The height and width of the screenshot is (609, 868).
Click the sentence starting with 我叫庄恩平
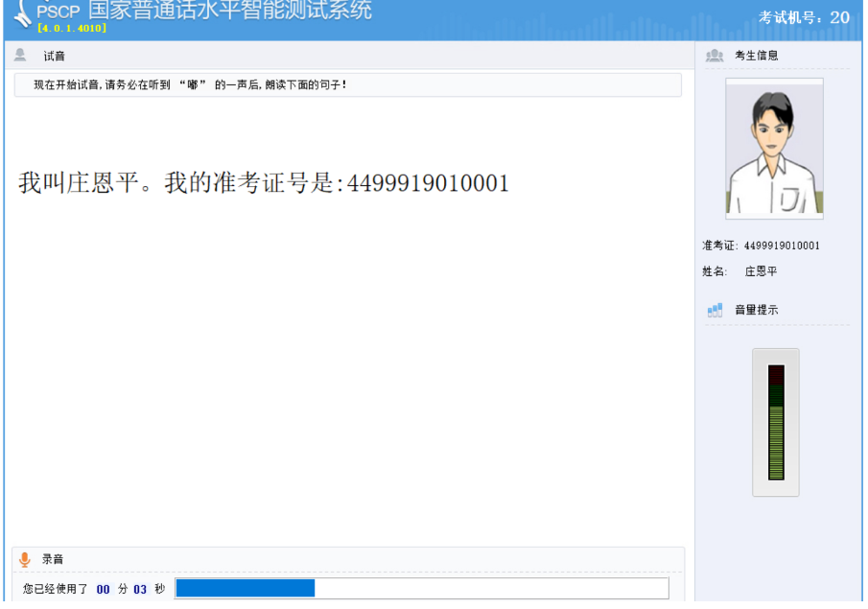pyautogui.click(x=264, y=183)
